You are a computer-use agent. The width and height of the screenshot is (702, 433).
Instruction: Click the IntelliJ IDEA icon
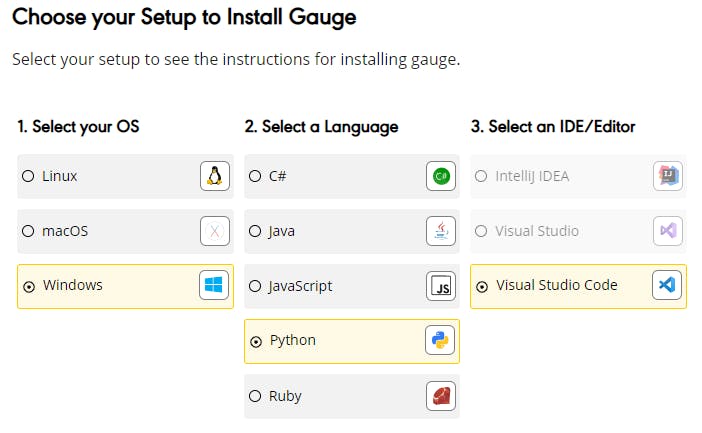[x=667, y=176]
